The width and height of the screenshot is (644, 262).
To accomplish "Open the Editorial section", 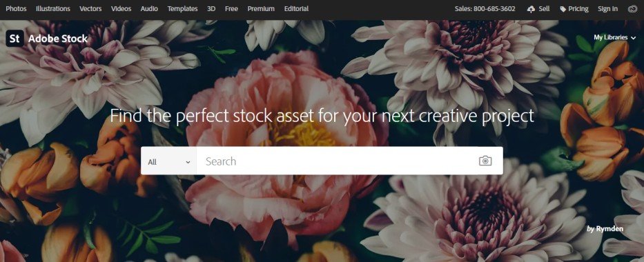I will pos(296,8).
